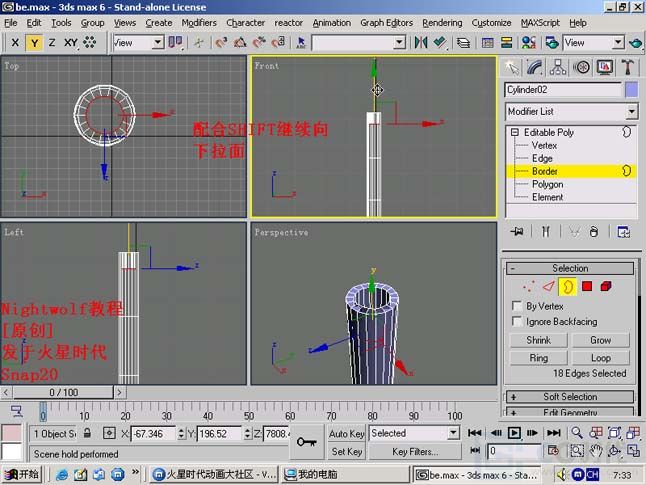Open the Schematic View icon

click(506, 43)
